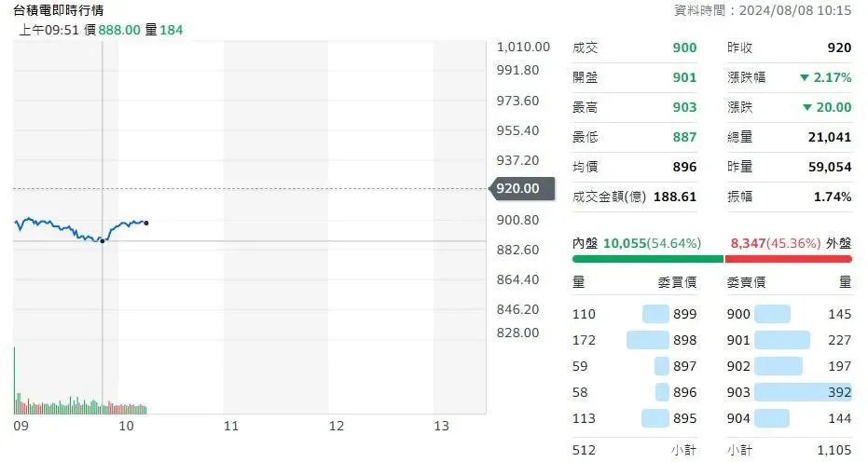
Task: Click the red 外盤 portion of the ratio bar
Action: point(789,259)
